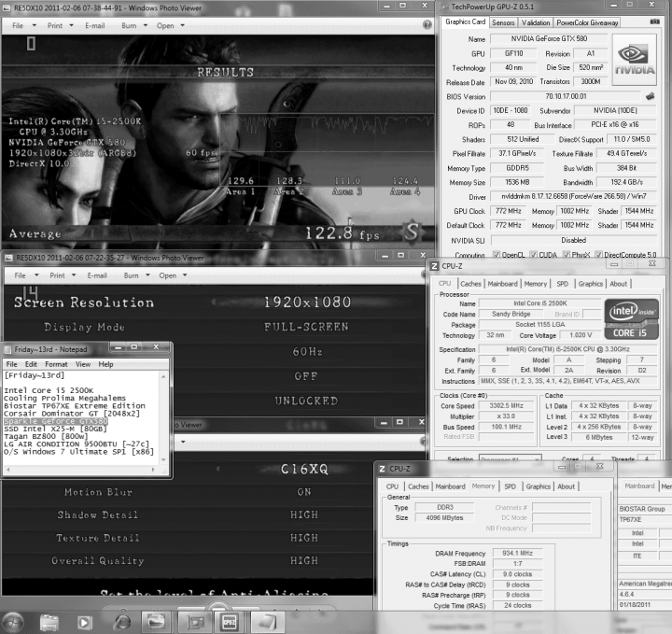The image size is (672, 634).
Task: Click Notepad horizontal scrollbar right arrow
Action: [153, 470]
